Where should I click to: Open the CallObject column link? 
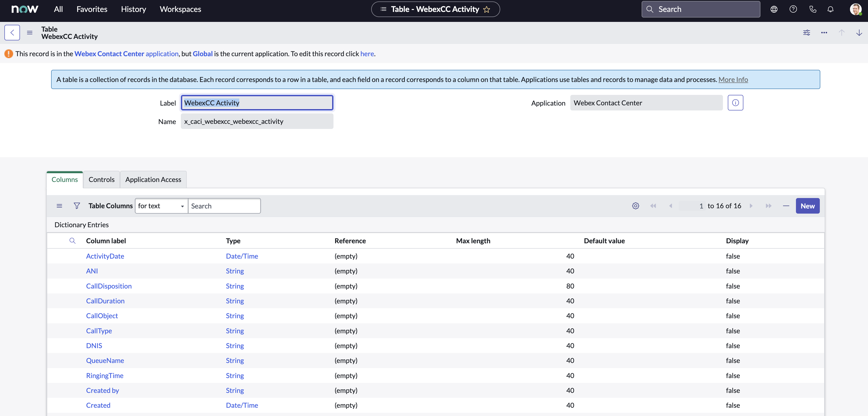(x=102, y=316)
